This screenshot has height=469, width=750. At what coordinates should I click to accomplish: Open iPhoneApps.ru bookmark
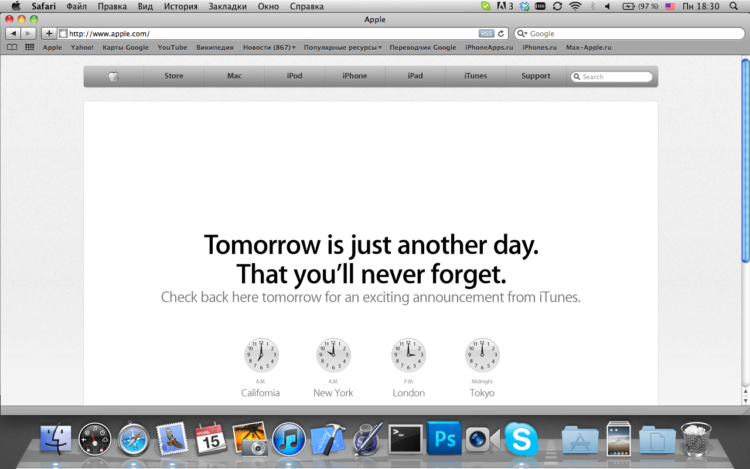(x=489, y=47)
